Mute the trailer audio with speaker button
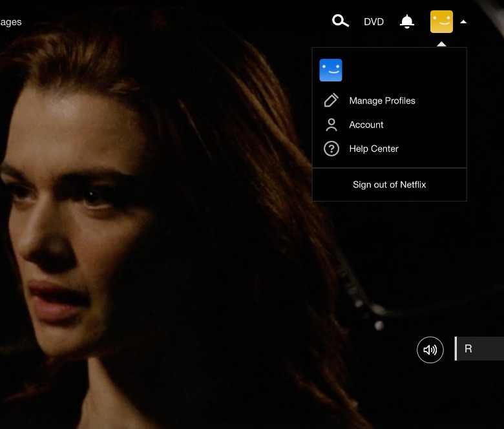Viewport: 504px width, 429px height. click(430, 350)
